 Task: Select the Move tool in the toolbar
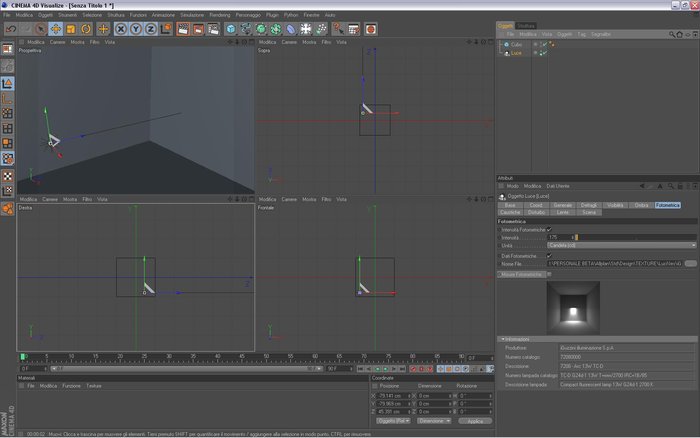point(56,29)
